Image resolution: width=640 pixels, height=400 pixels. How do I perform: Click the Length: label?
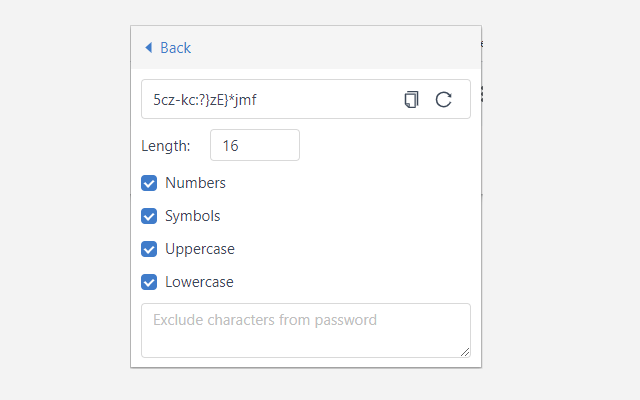[166, 146]
